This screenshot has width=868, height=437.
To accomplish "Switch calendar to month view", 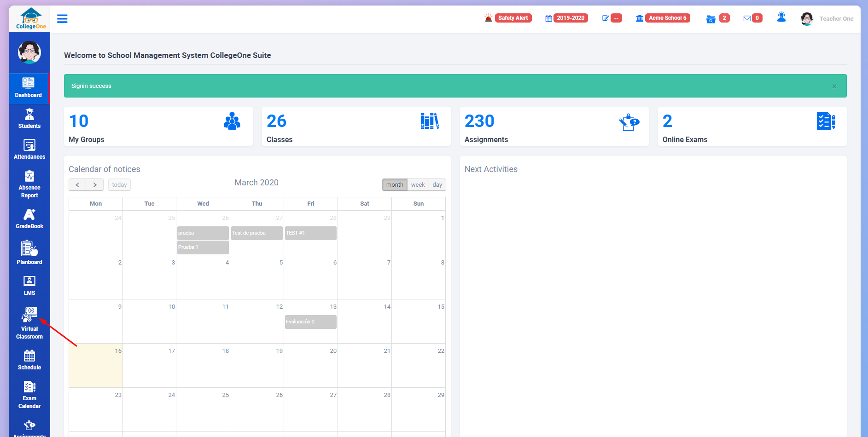I will click(x=395, y=185).
